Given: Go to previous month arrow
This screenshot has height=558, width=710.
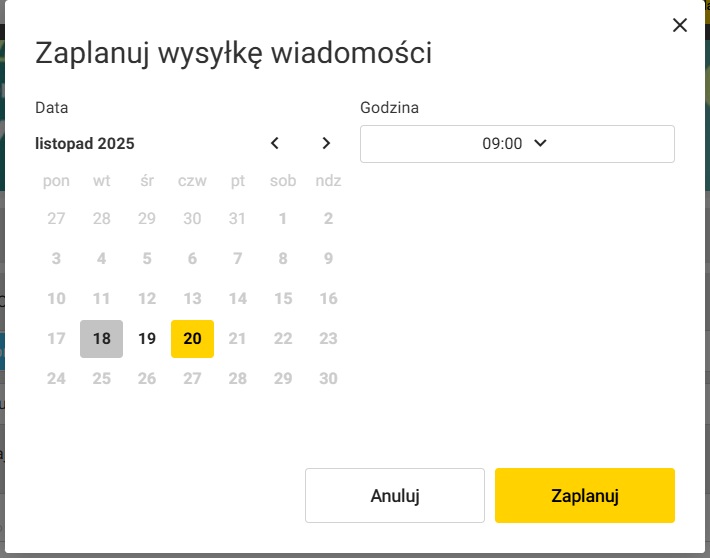Looking at the screenshot, I should (276, 143).
